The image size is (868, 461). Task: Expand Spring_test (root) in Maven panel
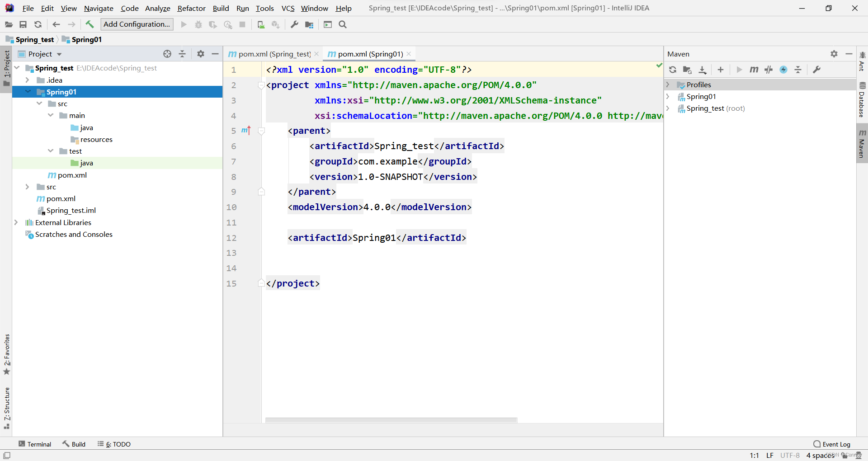point(668,108)
